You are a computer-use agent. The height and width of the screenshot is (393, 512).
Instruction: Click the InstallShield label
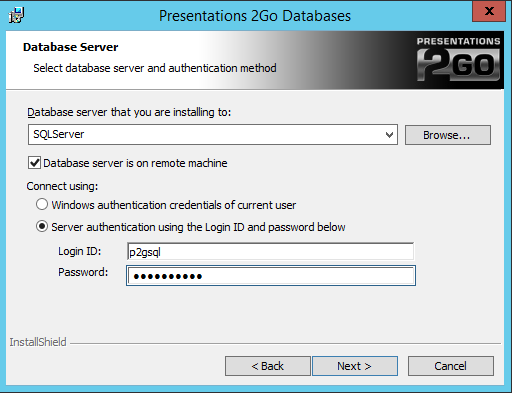38,342
